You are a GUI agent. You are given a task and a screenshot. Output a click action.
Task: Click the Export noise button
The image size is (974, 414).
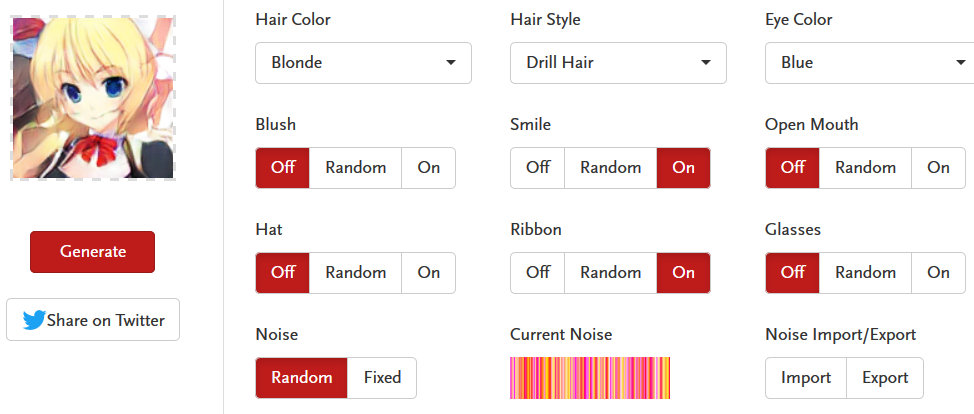885,378
